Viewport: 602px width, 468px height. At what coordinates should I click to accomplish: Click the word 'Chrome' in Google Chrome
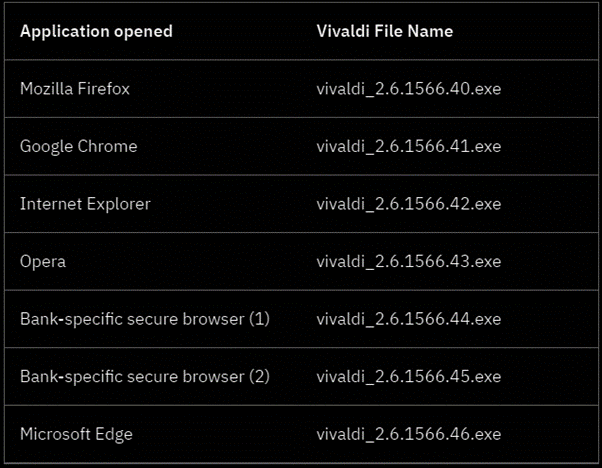click(x=110, y=146)
